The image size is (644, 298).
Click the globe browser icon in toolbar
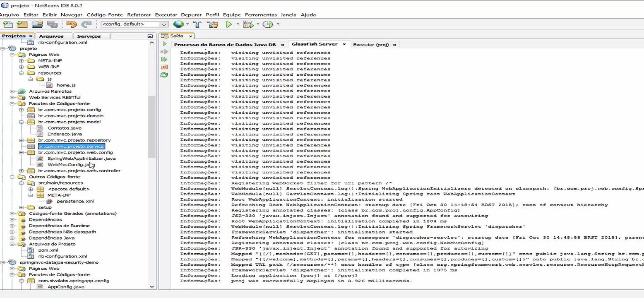(178, 24)
